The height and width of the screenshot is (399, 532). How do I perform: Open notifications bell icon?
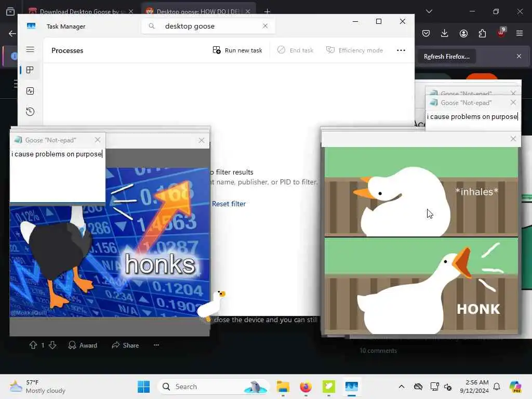coord(497,387)
